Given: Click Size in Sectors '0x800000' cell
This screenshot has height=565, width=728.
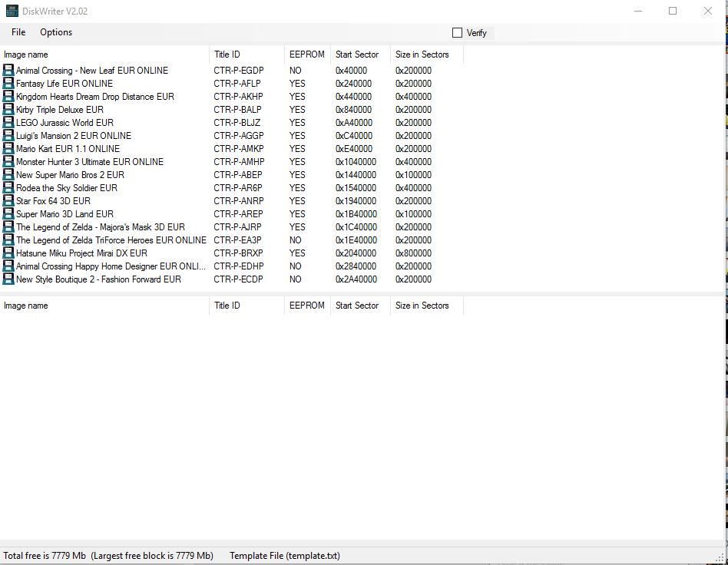Looking at the screenshot, I should (x=414, y=253).
